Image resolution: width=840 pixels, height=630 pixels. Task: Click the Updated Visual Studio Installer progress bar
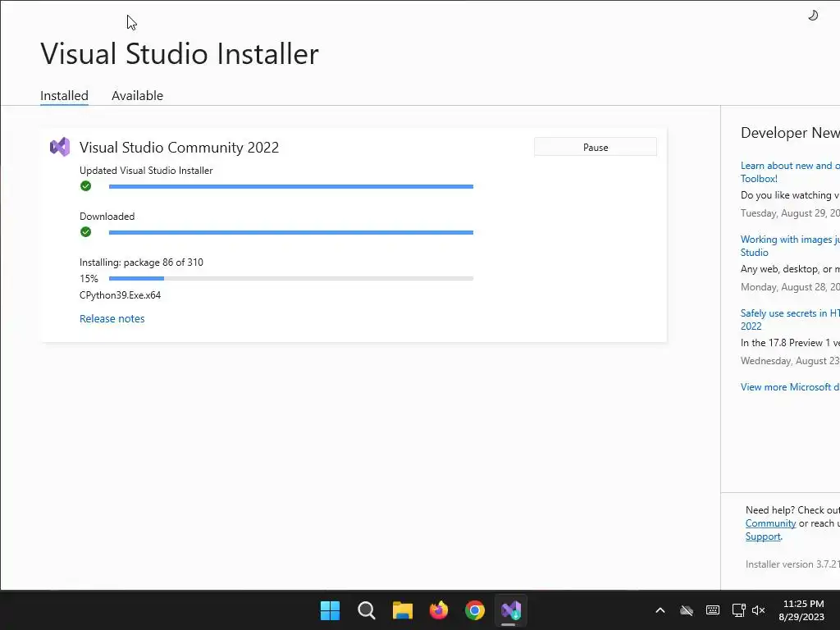291,186
